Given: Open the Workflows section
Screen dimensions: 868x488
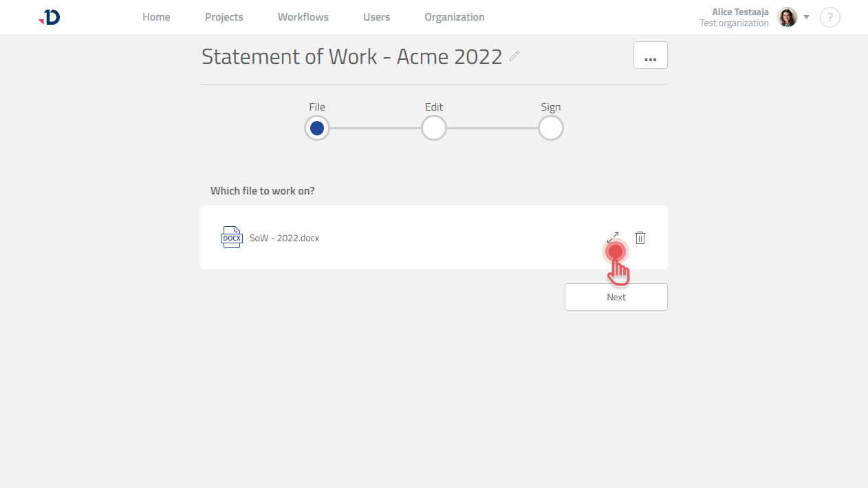Looking at the screenshot, I should (x=303, y=16).
